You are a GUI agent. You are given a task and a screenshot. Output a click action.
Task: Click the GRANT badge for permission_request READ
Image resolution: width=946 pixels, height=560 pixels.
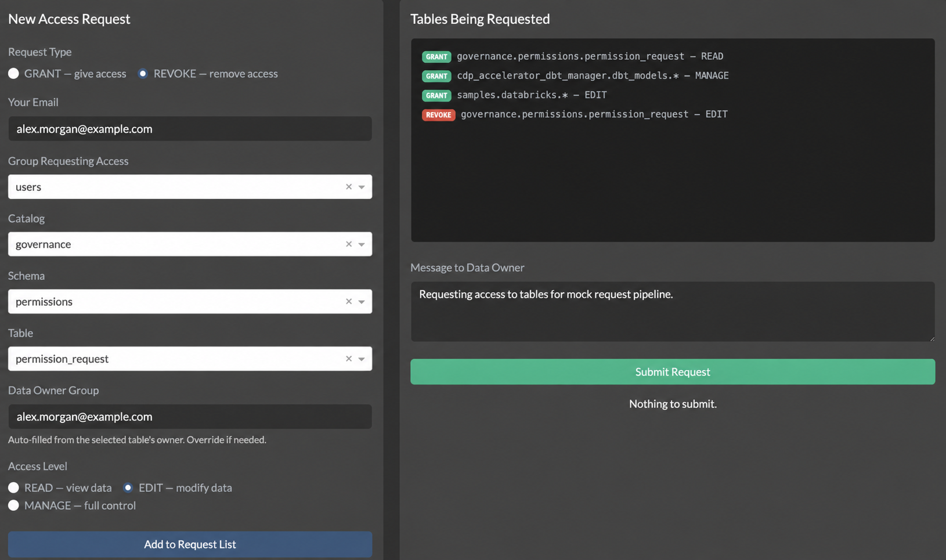[x=436, y=57]
